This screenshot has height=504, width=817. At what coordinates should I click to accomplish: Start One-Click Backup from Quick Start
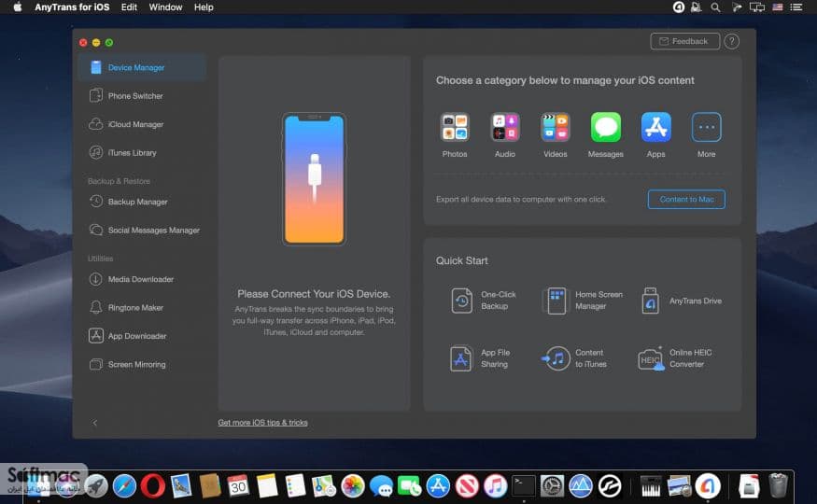coord(483,301)
